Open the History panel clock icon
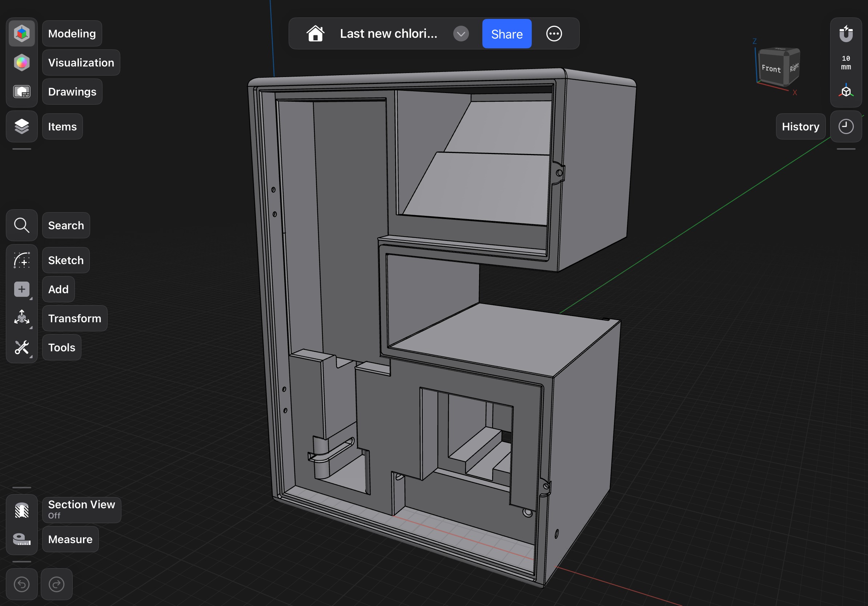Viewport: 868px width, 606px height. (846, 126)
